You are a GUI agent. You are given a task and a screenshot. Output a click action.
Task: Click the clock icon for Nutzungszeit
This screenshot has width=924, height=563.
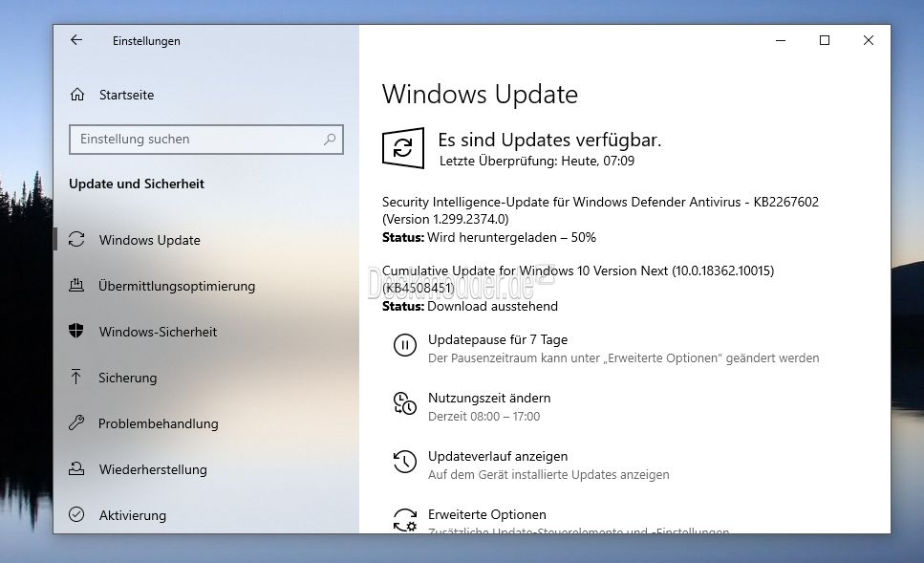click(x=405, y=403)
